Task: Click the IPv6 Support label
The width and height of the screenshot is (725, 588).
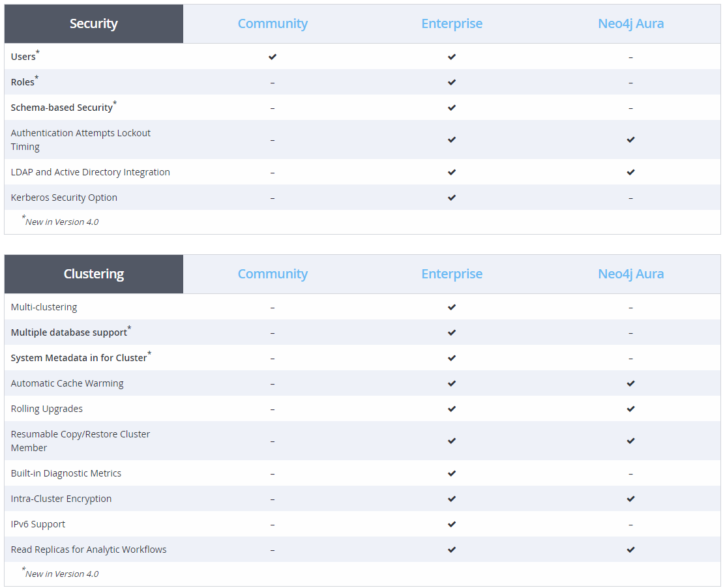Action: tap(38, 523)
